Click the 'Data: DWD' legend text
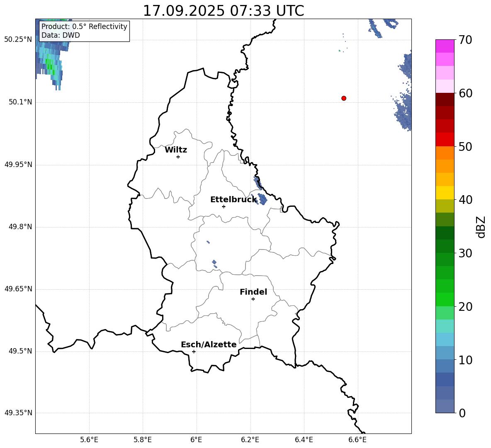Screen dimensions: 491x448 [61, 35]
